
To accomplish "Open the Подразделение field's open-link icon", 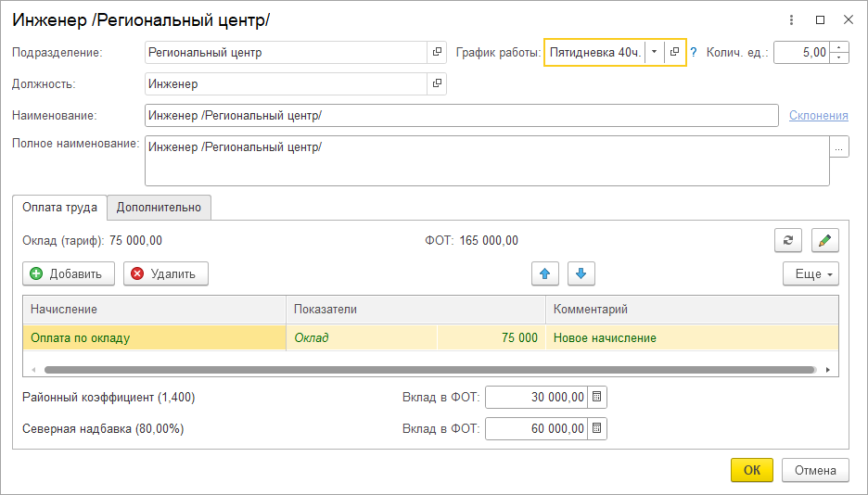I will tap(437, 52).
